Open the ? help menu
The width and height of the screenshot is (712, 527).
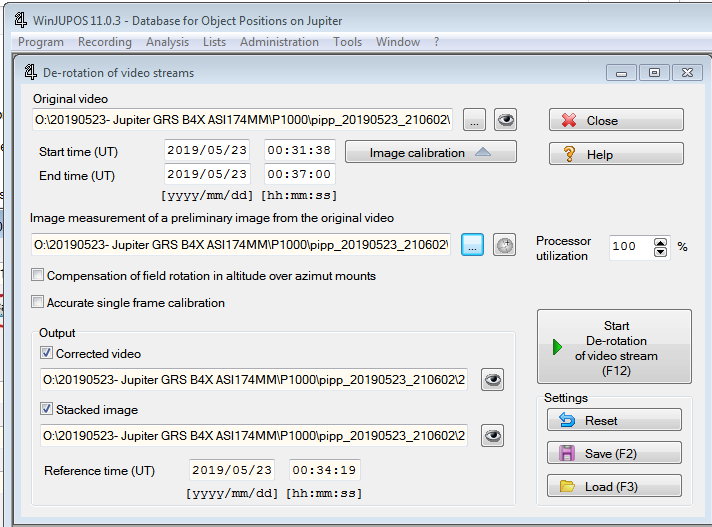click(x=436, y=42)
